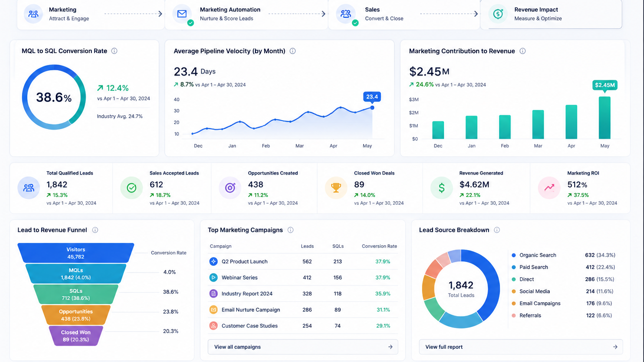Click info icon beside Lead Source Breakdown
This screenshot has height=362, width=644.
[497, 230]
